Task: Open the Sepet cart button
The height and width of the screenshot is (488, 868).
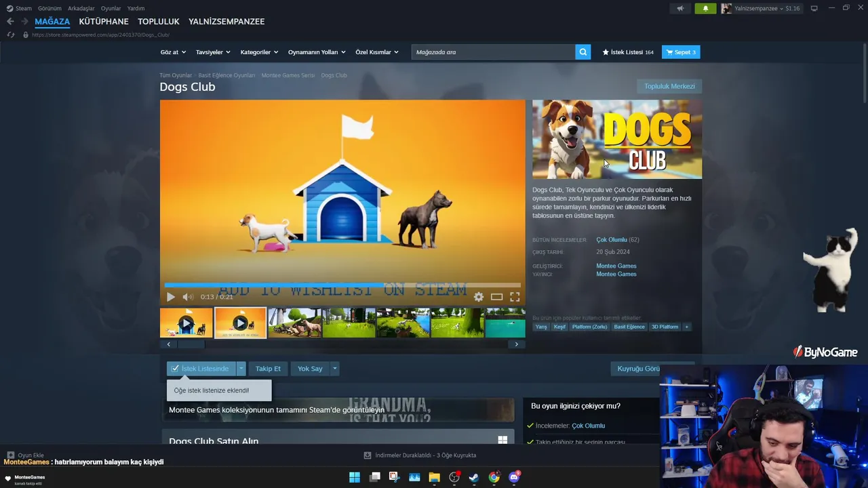Action: coord(681,52)
